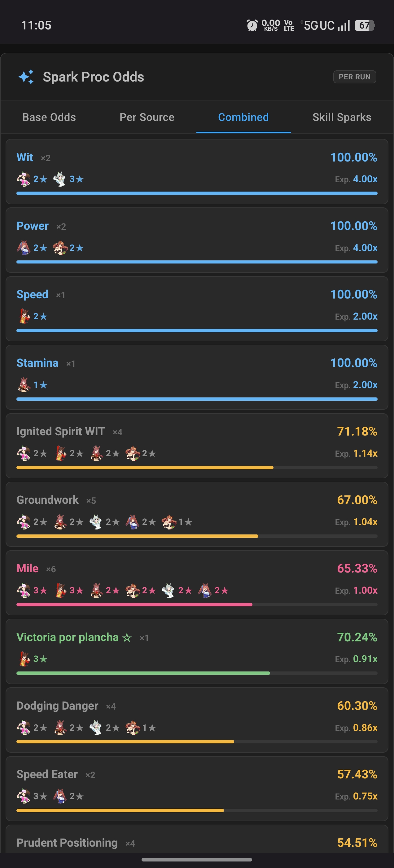
Task: Click the Dodging Danger progress bar
Action: click(197, 742)
